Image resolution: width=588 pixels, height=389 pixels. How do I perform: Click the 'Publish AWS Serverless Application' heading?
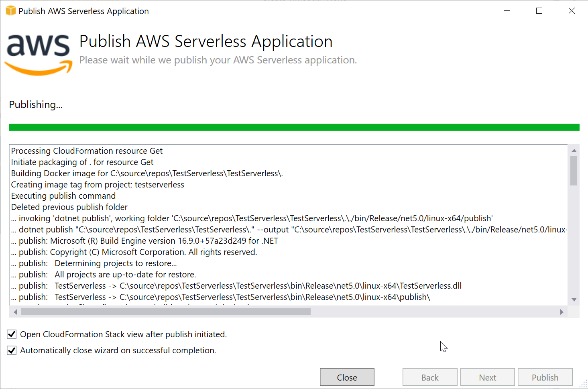(206, 42)
